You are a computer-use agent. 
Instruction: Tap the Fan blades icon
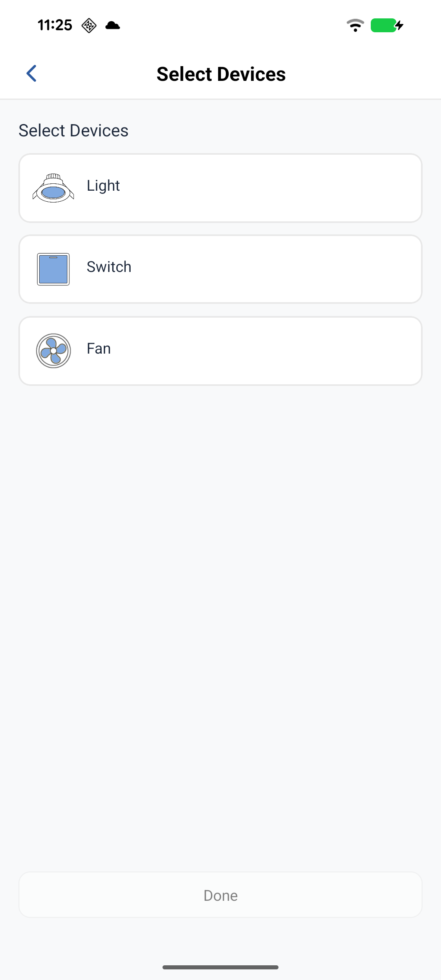(x=53, y=351)
